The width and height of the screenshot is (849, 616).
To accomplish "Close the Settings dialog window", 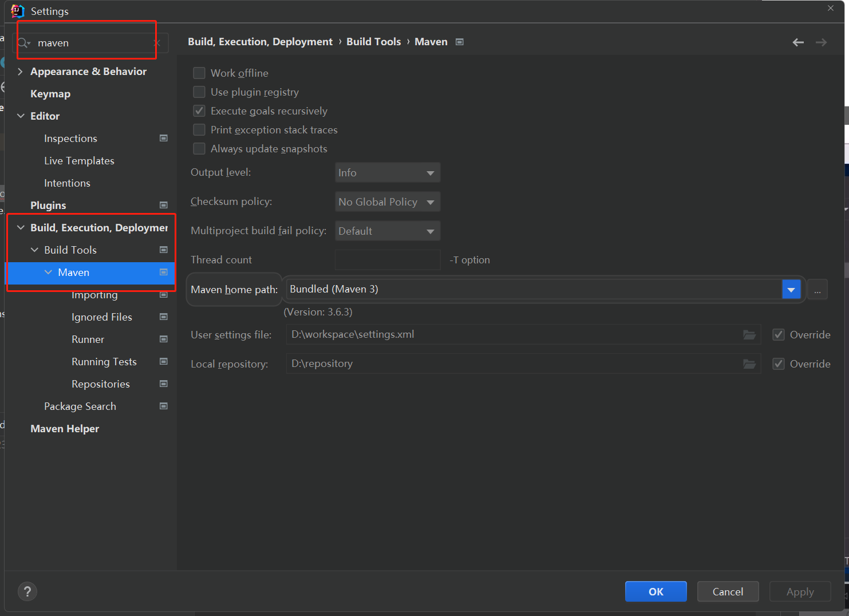I will (x=831, y=9).
